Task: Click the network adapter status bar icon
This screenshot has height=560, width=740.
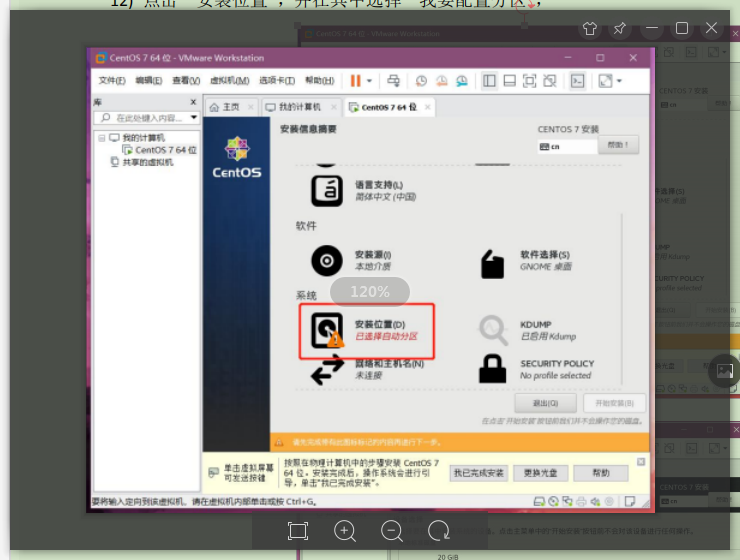Action: point(567,501)
